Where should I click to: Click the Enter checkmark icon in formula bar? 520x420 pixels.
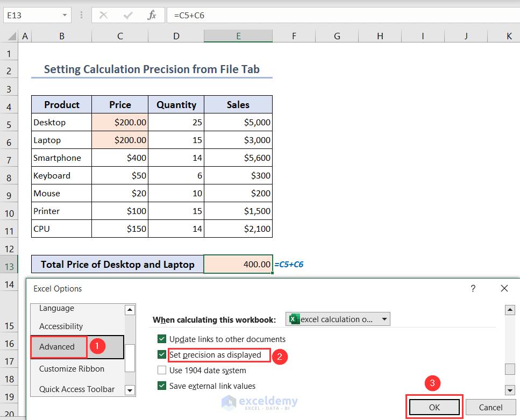[128, 16]
